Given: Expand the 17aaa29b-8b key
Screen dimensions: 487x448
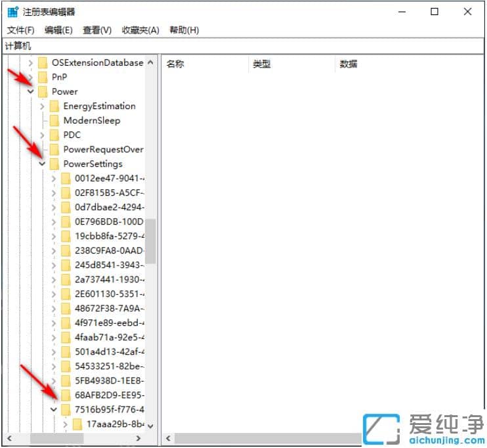Looking at the screenshot, I should coord(65,424).
